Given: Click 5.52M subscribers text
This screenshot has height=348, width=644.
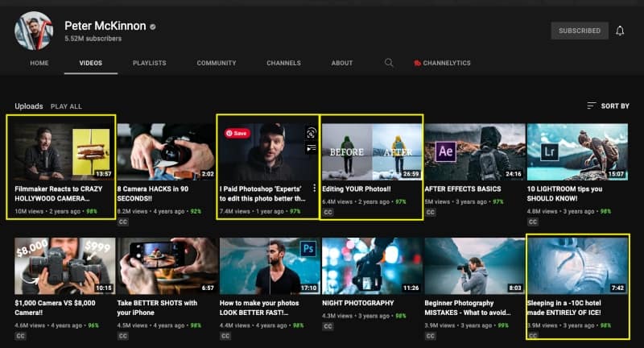Looking at the screenshot, I should point(93,39).
